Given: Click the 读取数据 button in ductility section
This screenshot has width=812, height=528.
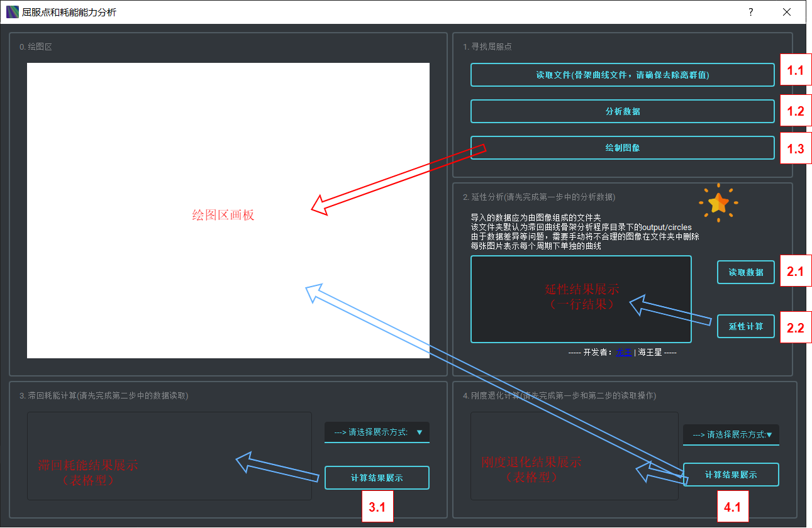Looking at the screenshot, I should (x=746, y=272).
